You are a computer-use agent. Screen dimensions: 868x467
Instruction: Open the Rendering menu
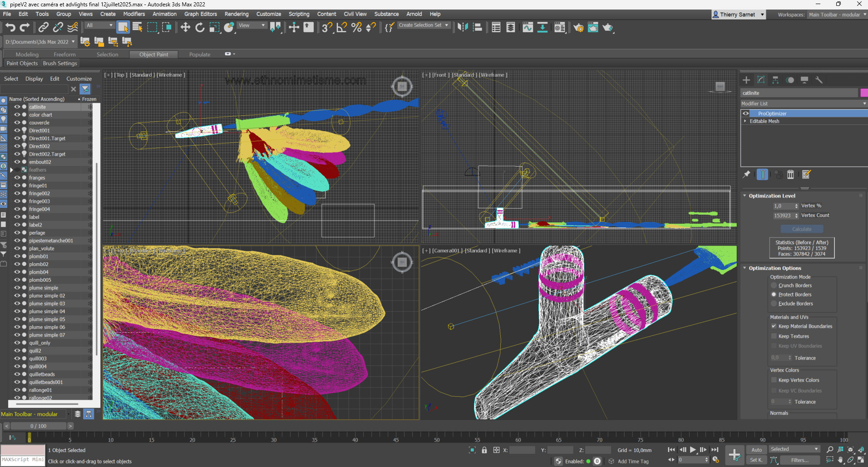237,14
